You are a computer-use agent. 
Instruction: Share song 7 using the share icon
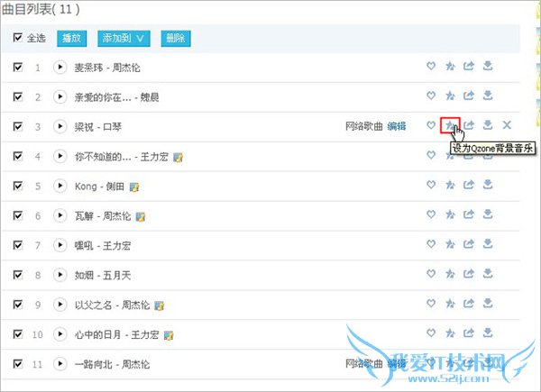point(469,243)
